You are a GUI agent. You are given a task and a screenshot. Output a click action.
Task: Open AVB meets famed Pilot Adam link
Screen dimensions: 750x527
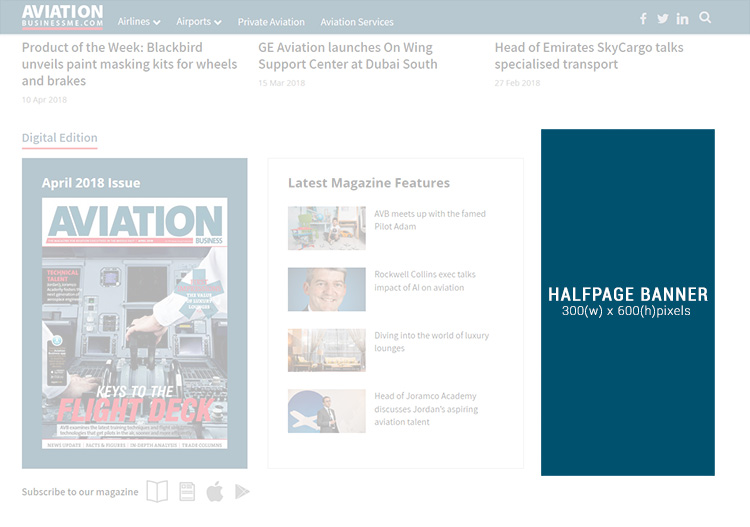[430, 220]
